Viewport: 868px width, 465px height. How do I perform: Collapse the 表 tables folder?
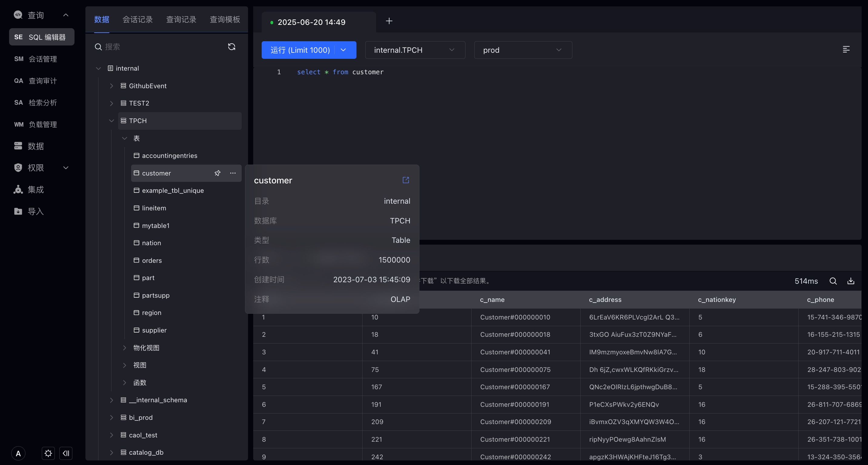125,138
